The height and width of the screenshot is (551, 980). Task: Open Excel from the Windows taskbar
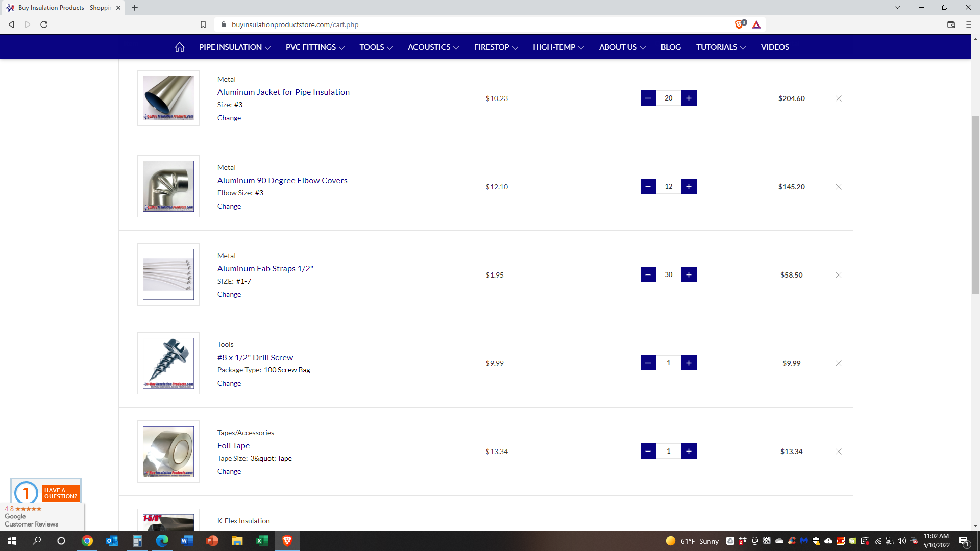point(262,541)
